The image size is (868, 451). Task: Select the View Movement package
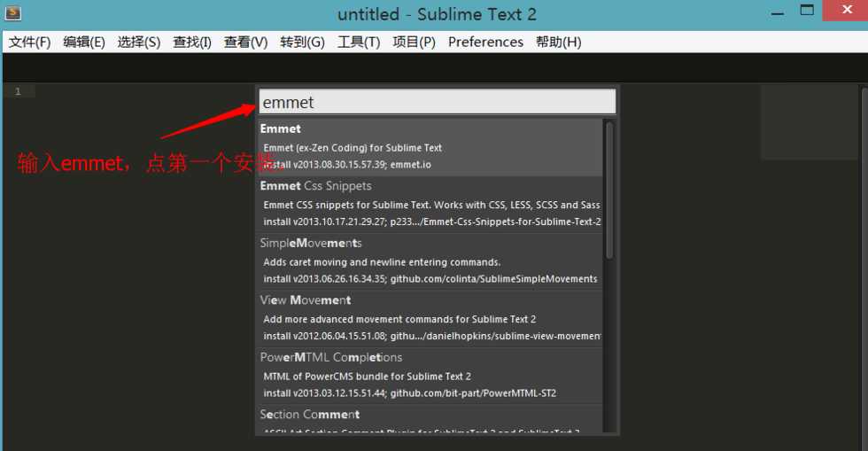click(x=430, y=319)
